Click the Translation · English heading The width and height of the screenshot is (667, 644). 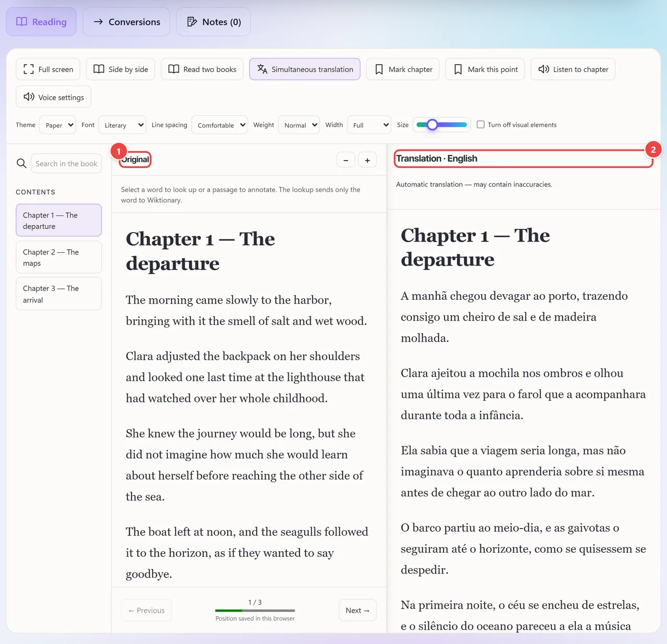(437, 159)
